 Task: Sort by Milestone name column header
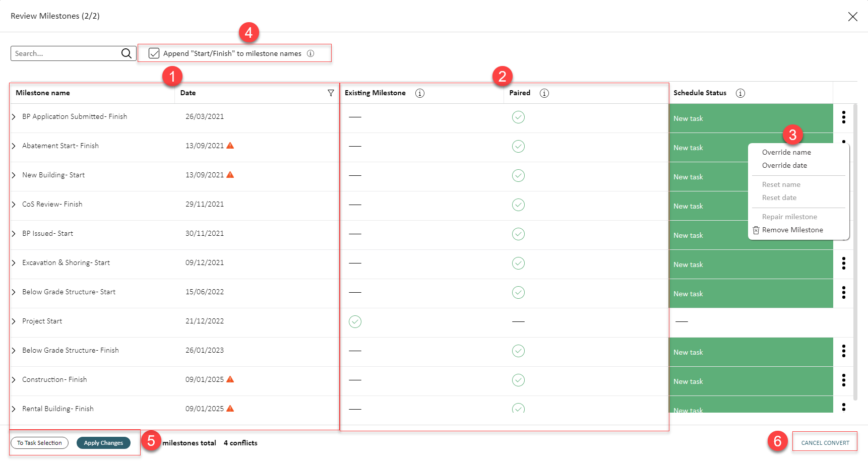coord(43,93)
